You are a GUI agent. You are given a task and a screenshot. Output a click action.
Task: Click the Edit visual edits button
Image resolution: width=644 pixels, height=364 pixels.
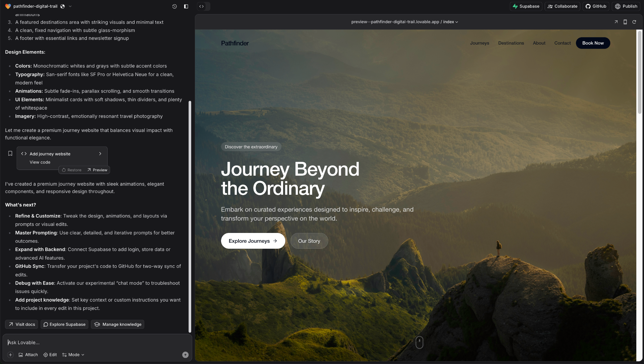(50, 355)
